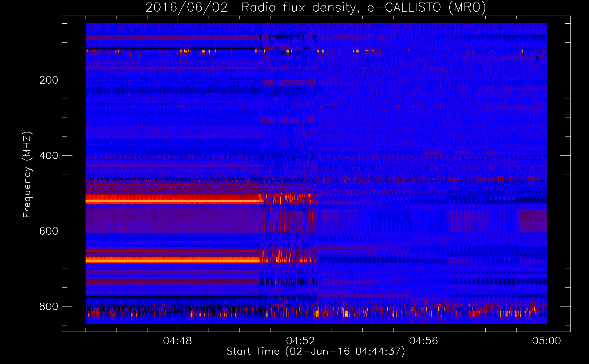This screenshot has width=589, height=364.
Task: Click the 04:48 time tick label
Action: (x=178, y=341)
